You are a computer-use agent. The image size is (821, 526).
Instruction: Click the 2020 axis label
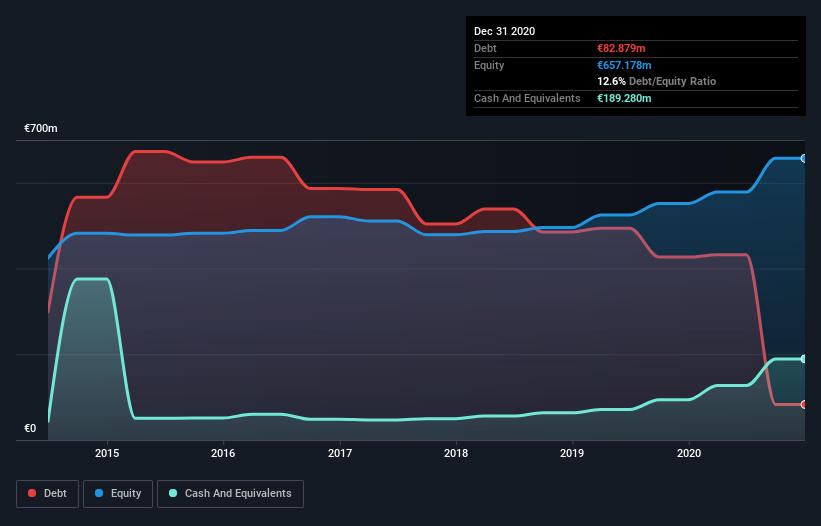[689, 453]
